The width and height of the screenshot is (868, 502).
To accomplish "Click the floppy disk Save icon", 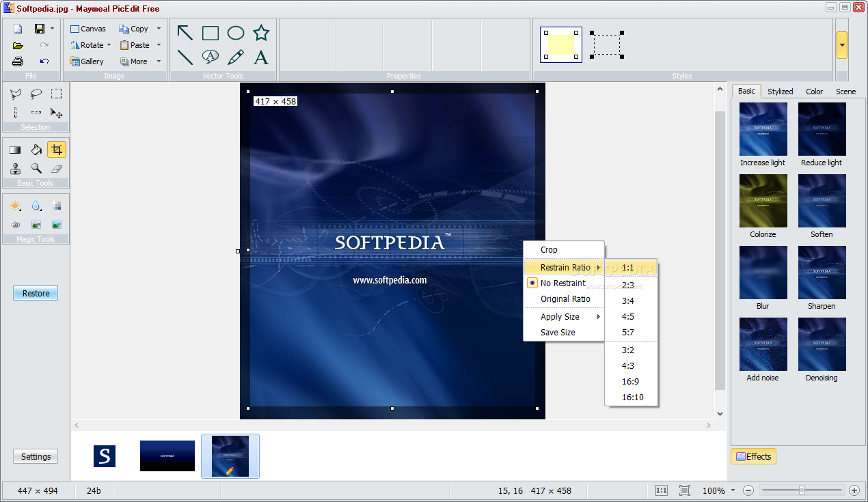I will pos(40,29).
